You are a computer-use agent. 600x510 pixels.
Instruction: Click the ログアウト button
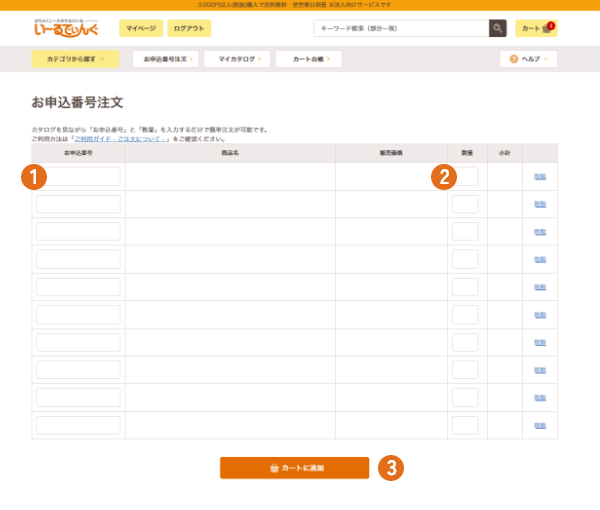click(189, 28)
